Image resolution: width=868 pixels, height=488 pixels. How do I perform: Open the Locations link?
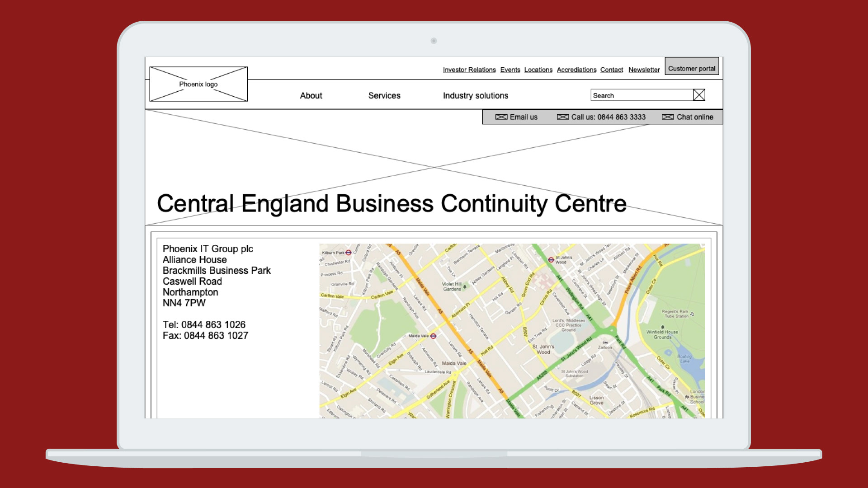(538, 70)
